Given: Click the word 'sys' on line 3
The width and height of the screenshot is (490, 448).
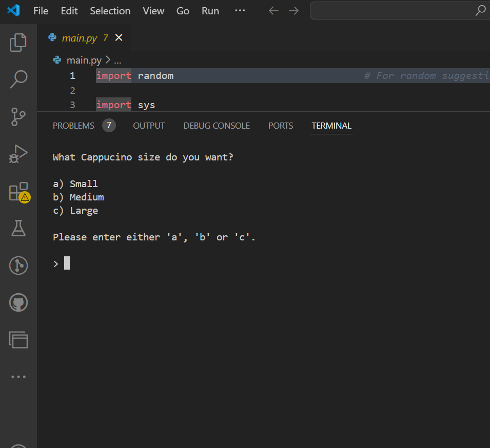Looking at the screenshot, I should pos(146,105).
